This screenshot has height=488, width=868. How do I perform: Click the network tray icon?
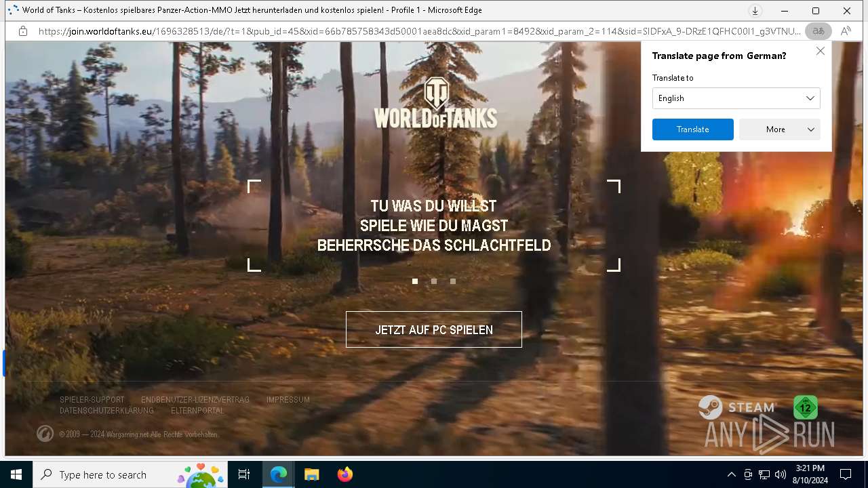pos(764,474)
